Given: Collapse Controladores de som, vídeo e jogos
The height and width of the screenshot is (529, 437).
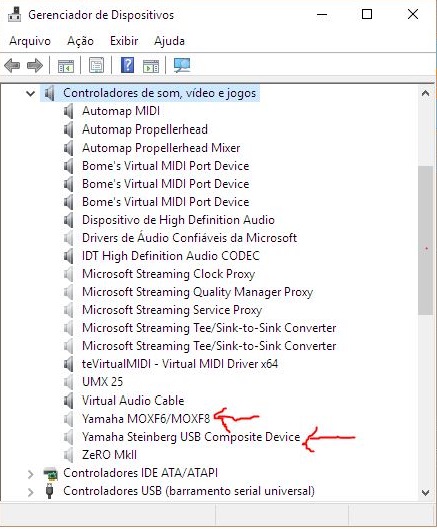Looking at the screenshot, I should tap(30, 93).
